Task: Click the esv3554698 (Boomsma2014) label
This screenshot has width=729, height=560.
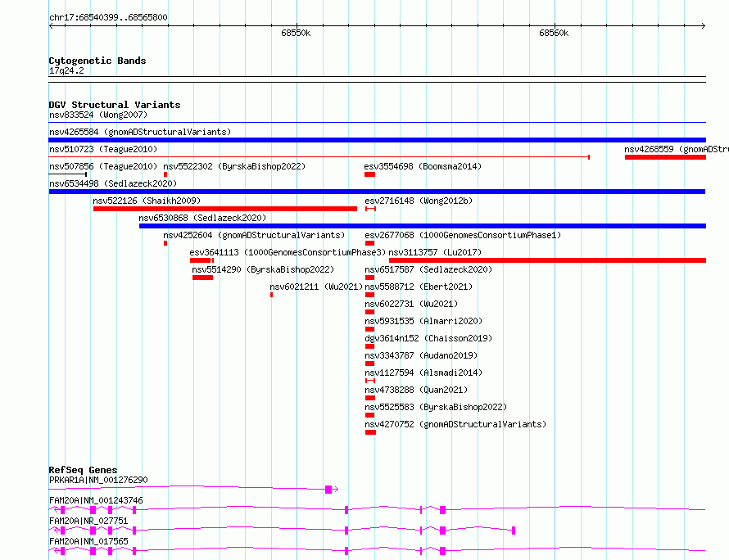Action: pyautogui.click(x=423, y=166)
